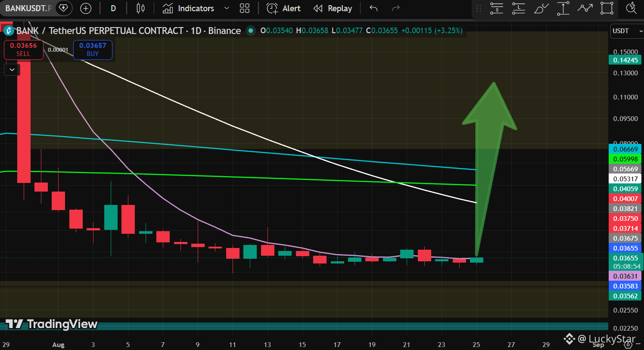Redo the chart action
The image size is (644, 350).
click(396, 8)
